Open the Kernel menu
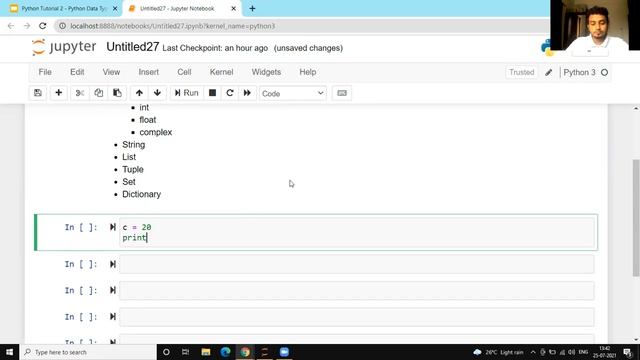Viewport: 640px width, 360px height. pos(221,72)
